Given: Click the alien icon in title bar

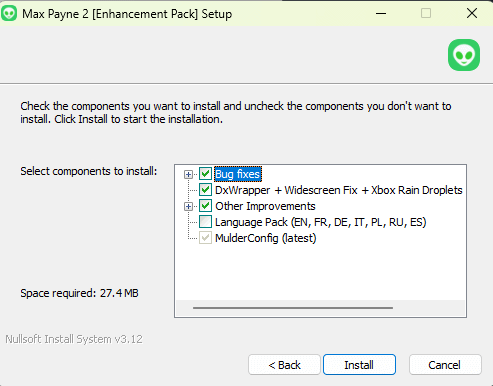Looking at the screenshot, I should point(9,14).
